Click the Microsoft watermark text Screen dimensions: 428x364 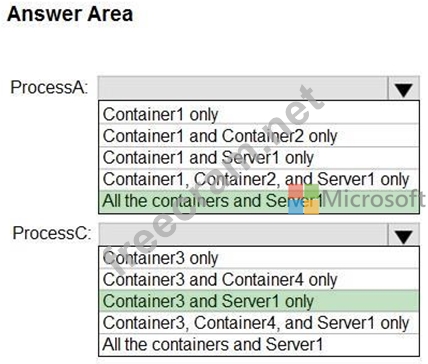point(373,199)
